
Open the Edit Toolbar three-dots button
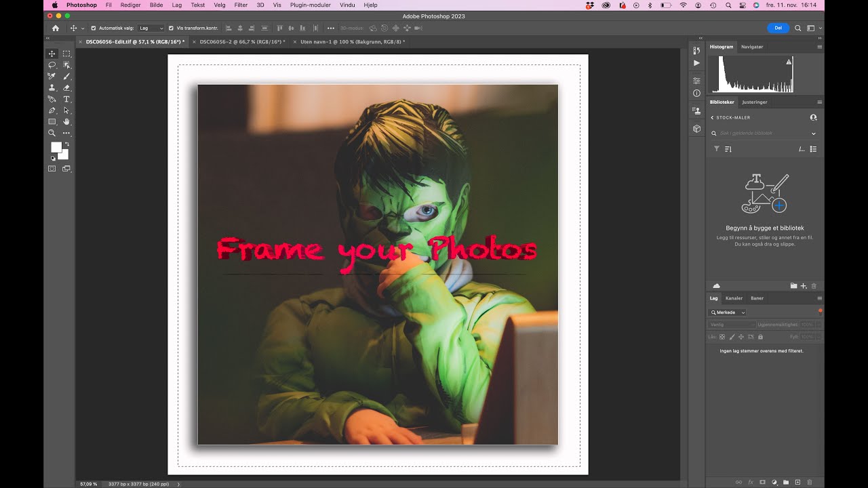66,133
